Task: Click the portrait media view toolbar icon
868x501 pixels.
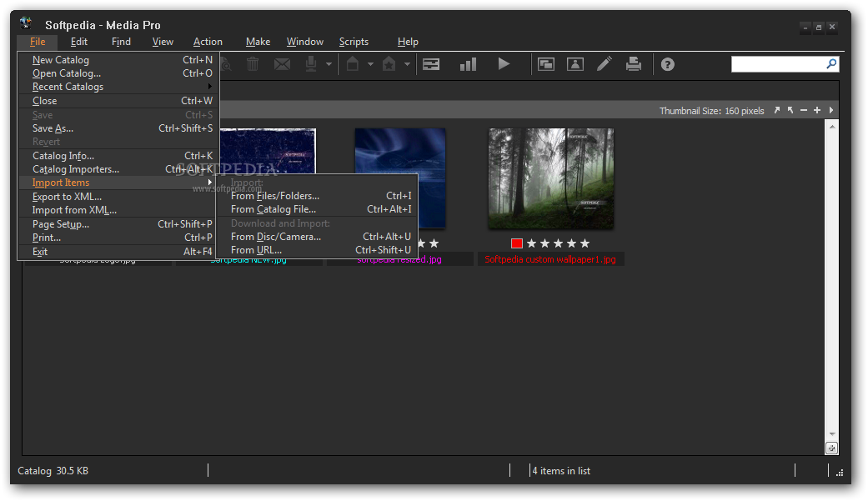Action: 575,64
